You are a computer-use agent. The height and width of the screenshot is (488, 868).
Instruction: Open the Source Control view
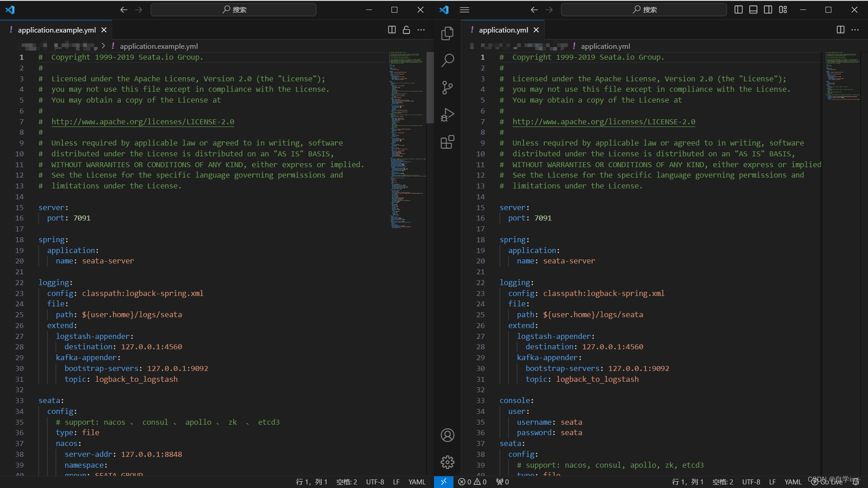coord(447,88)
